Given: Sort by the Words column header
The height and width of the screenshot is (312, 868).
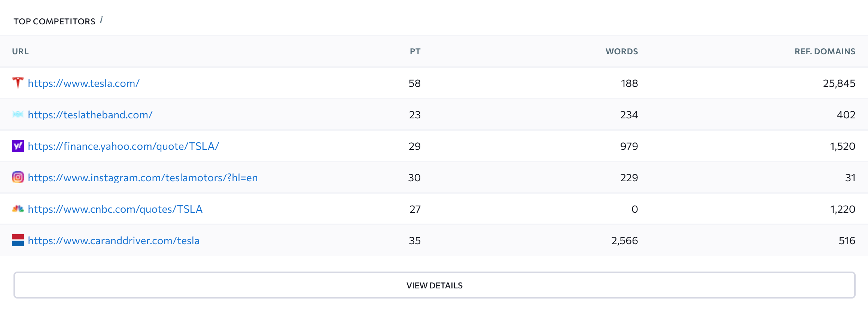Looking at the screenshot, I should (621, 51).
